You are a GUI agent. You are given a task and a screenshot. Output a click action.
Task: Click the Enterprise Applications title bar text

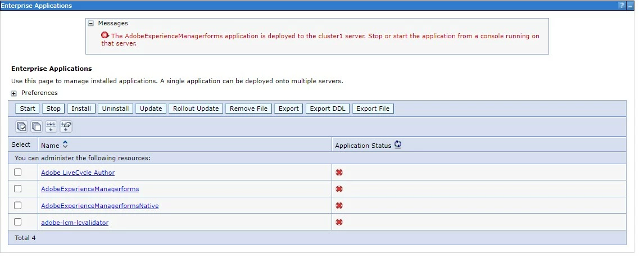[36, 6]
